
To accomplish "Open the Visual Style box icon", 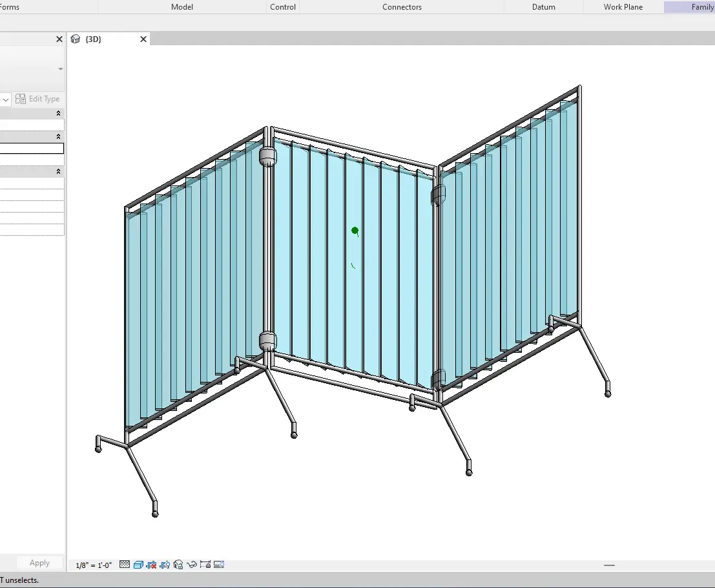I will point(138,565).
